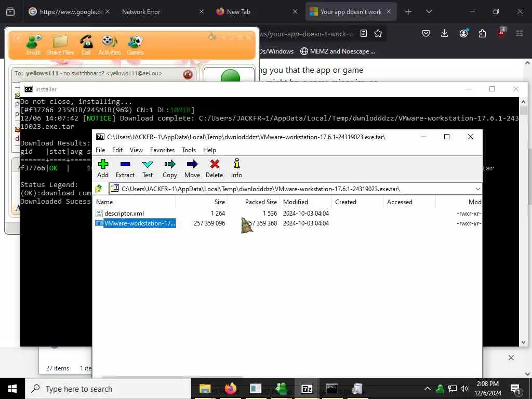Click the installer console window icon
The height and width of the screenshot is (399, 532).
(x=29, y=89)
